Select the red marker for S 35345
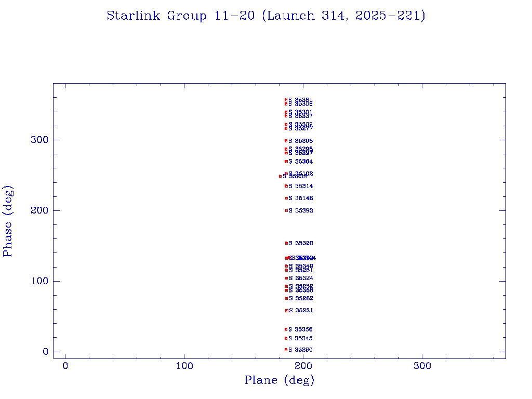The image size is (532, 399). [x=286, y=338]
